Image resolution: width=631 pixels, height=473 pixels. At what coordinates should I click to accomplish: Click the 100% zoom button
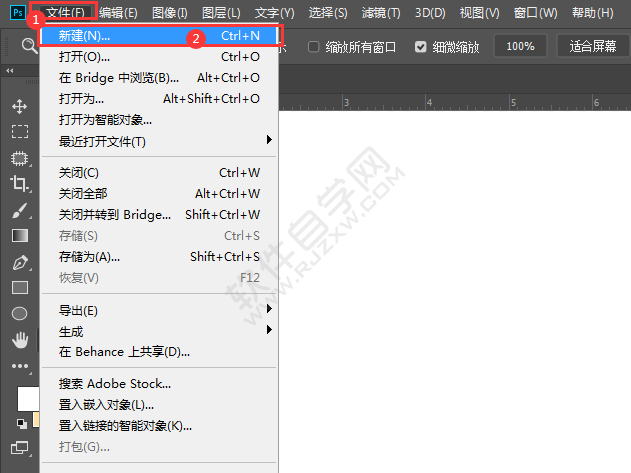pos(520,46)
